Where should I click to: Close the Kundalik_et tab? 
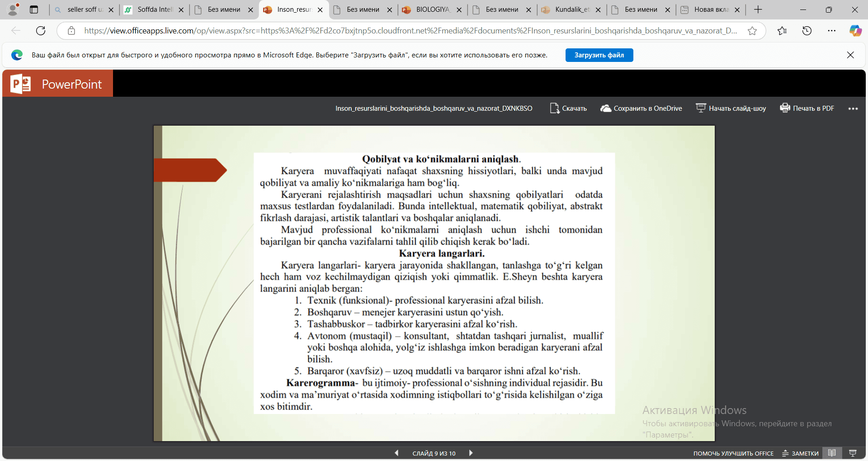[598, 10]
